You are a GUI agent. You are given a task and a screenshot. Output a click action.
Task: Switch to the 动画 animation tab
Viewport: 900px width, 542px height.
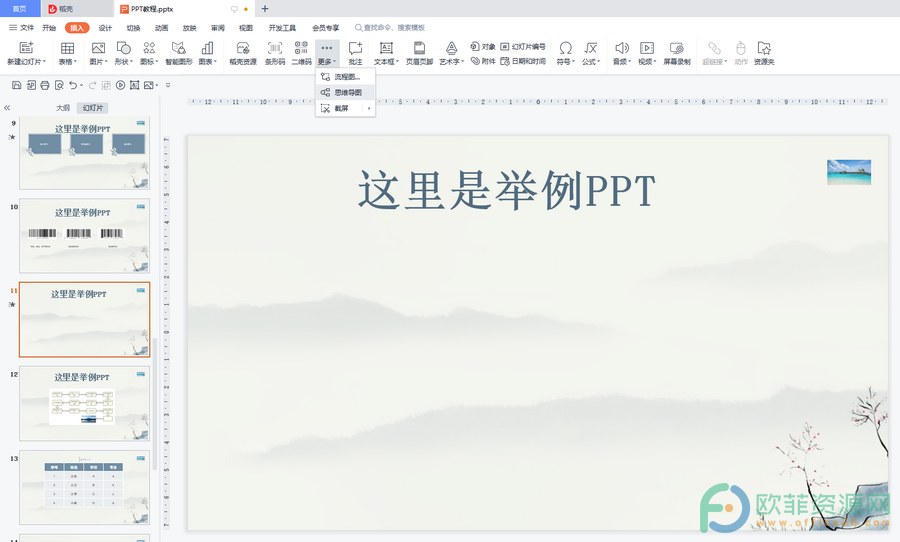[161, 28]
